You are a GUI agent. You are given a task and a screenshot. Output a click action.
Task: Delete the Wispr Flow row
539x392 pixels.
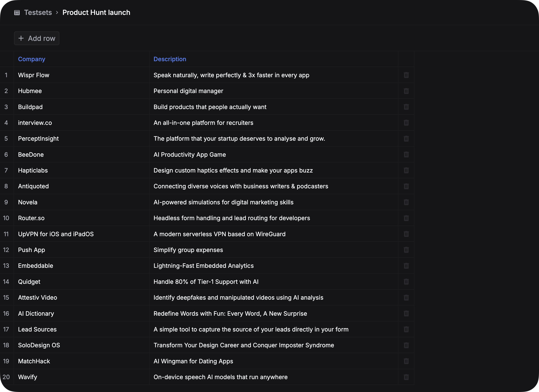(406, 75)
